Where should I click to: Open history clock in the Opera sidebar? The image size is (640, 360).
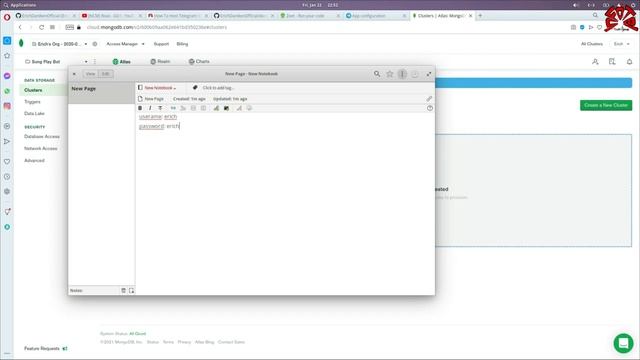(x=7, y=177)
